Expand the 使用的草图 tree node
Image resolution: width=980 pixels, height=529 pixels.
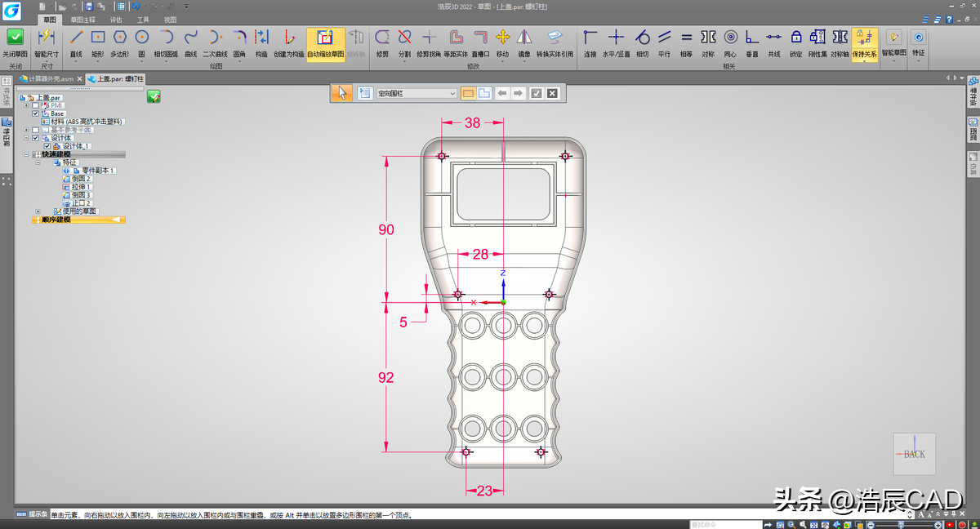[38, 211]
